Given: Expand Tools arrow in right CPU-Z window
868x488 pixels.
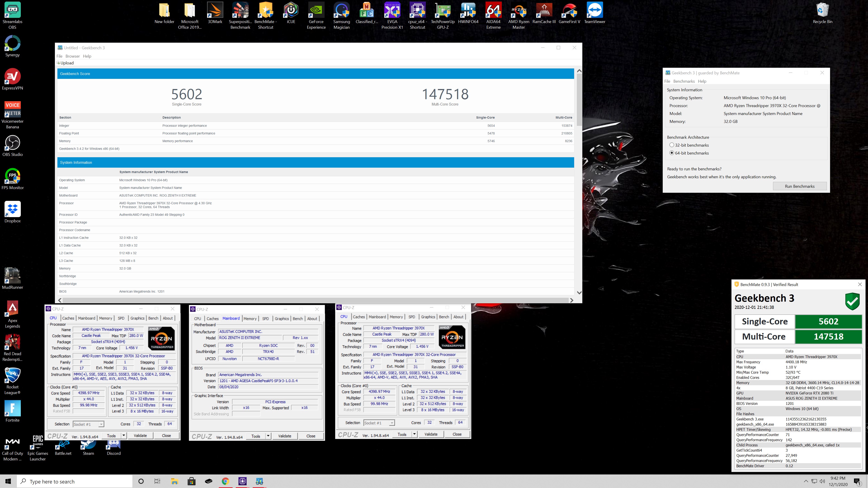Looking at the screenshot, I should point(415,434).
